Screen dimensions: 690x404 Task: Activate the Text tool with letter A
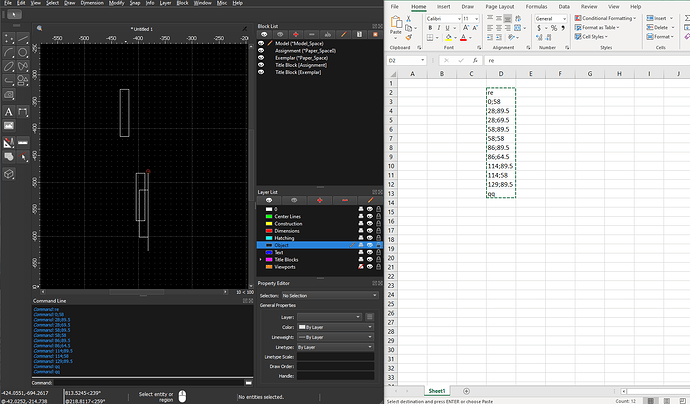pyautogui.click(x=8, y=112)
